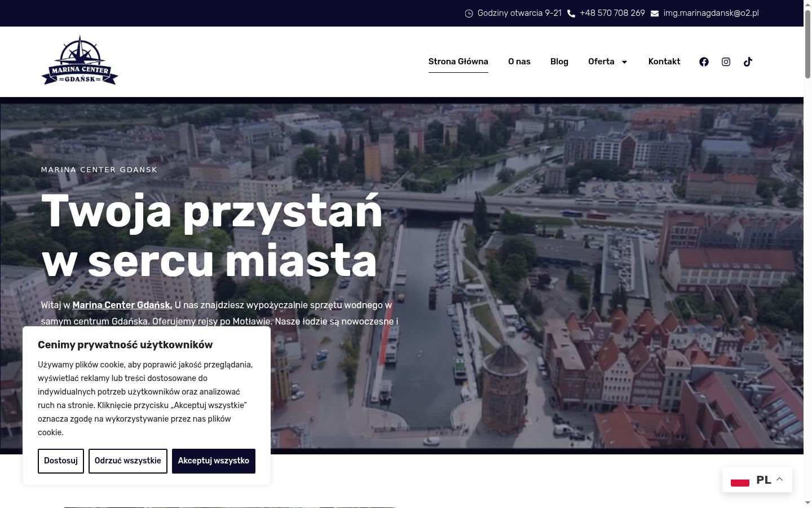Open the Oferta menu item
The width and height of the screenshot is (812, 508).
(x=601, y=62)
